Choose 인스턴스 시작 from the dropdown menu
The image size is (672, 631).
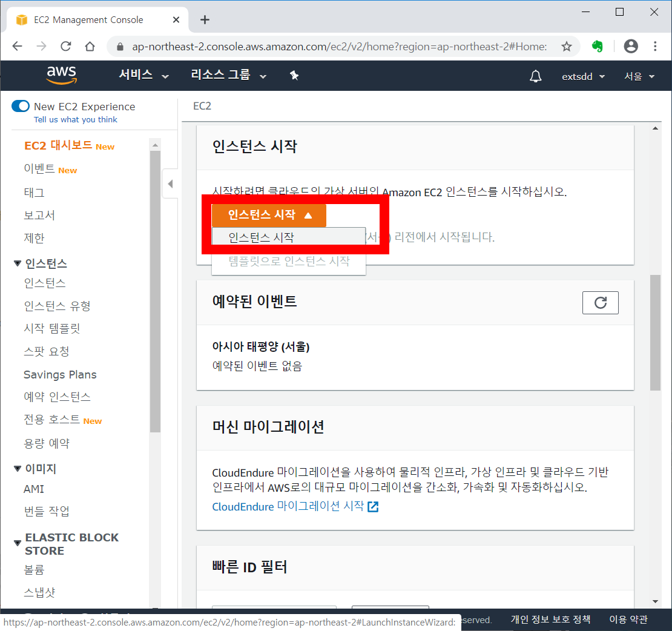[288, 237]
